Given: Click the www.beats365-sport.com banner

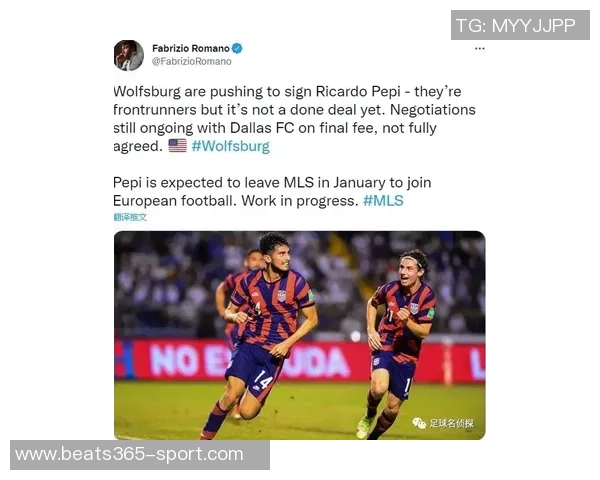Looking at the screenshot, I should point(140,455).
